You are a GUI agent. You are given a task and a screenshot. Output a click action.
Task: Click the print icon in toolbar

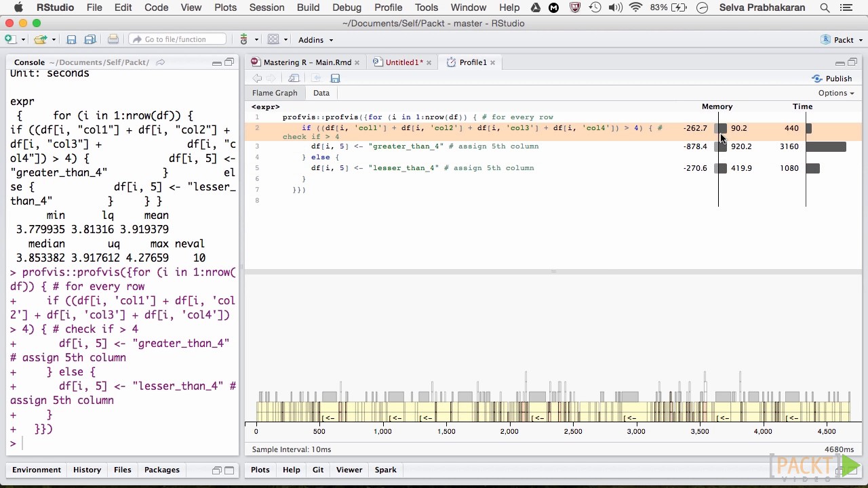coord(113,39)
